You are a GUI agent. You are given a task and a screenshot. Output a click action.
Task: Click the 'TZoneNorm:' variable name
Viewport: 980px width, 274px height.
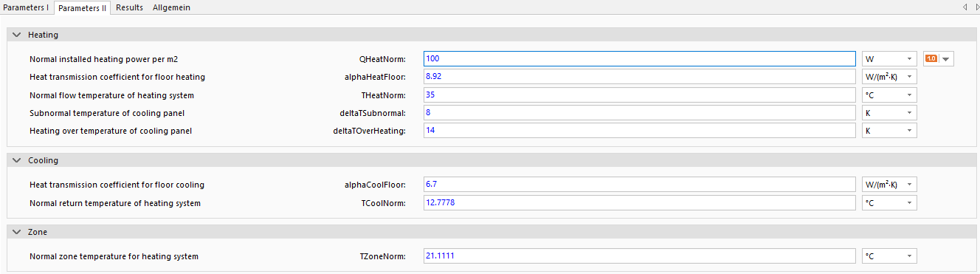pos(383,257)
